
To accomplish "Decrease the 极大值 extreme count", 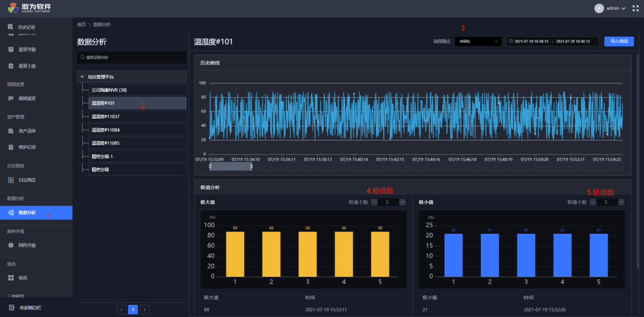I will point(375,202).
